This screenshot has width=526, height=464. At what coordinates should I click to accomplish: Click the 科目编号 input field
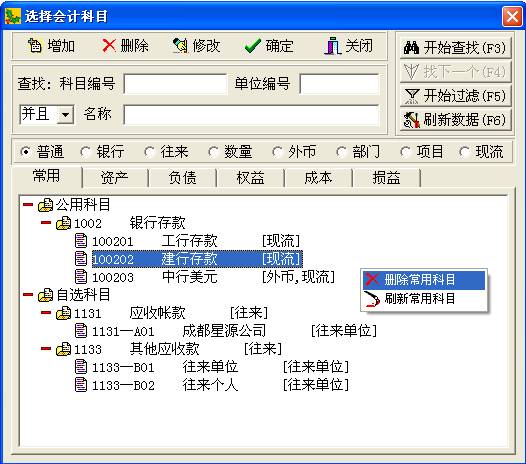[x=175, y=84]
